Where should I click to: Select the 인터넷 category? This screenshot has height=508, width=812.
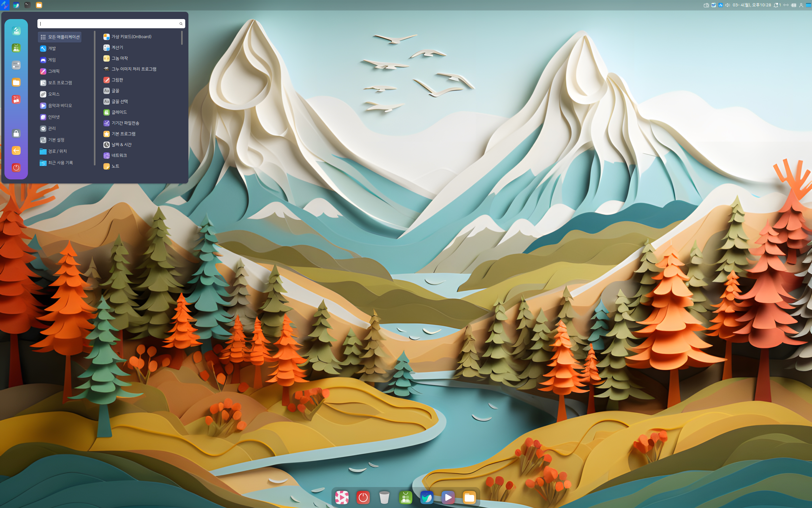(x=50, y=117)
